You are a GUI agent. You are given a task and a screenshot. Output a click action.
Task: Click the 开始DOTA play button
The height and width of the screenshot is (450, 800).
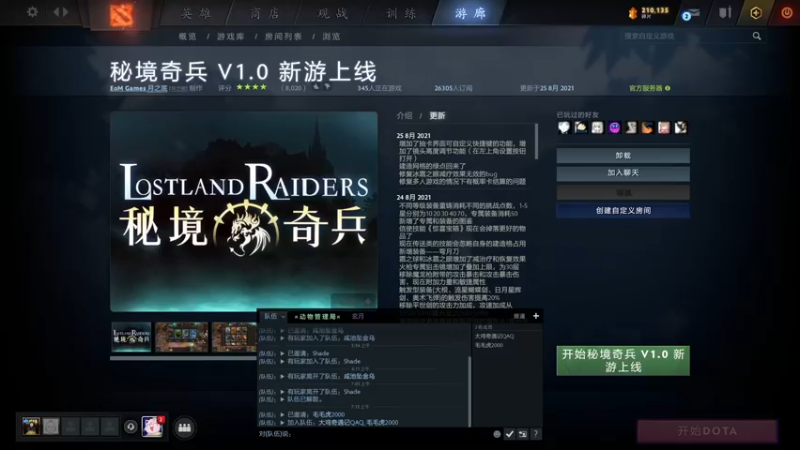point(707,431)
